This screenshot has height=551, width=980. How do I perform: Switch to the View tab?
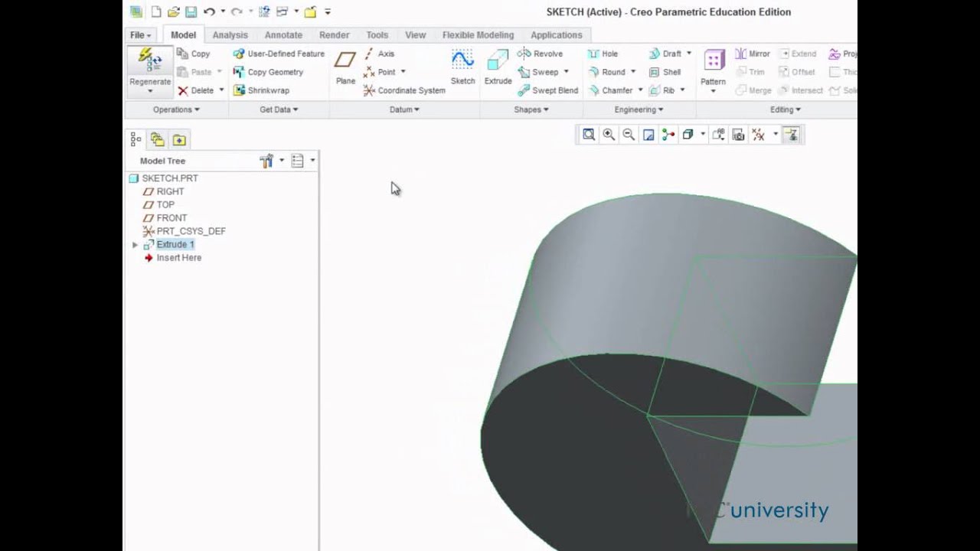(x=415, y=35)
